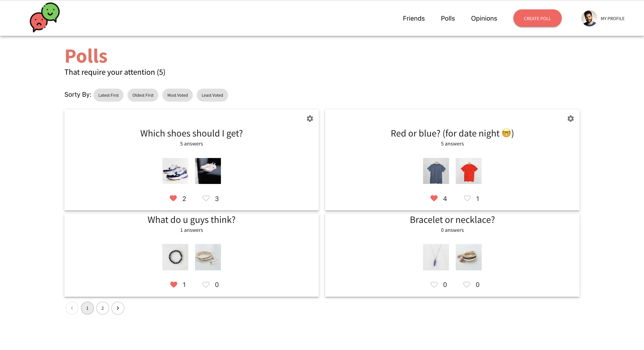
Task: Open the multicolor sneakers thumbnail
Action: click(175, 171)
